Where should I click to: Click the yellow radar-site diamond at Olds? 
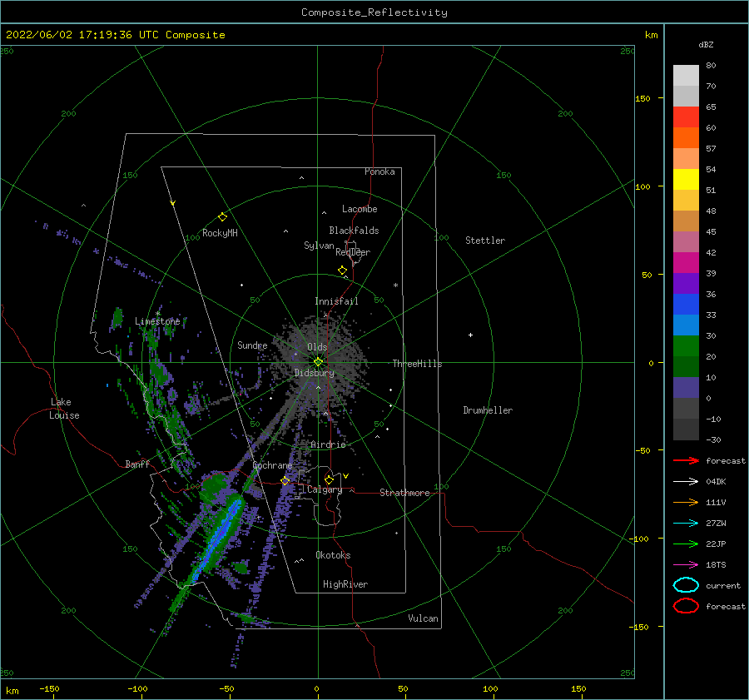point(318,362)
